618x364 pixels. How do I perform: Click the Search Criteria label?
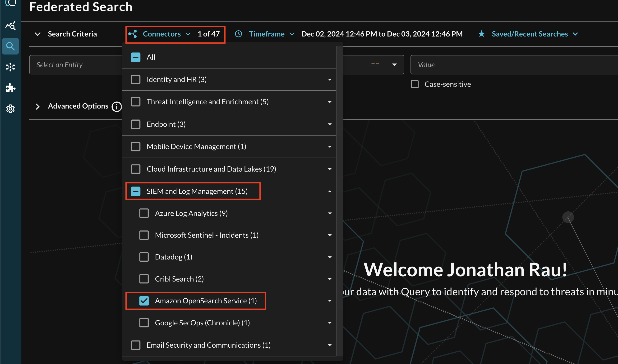(72, 34)
